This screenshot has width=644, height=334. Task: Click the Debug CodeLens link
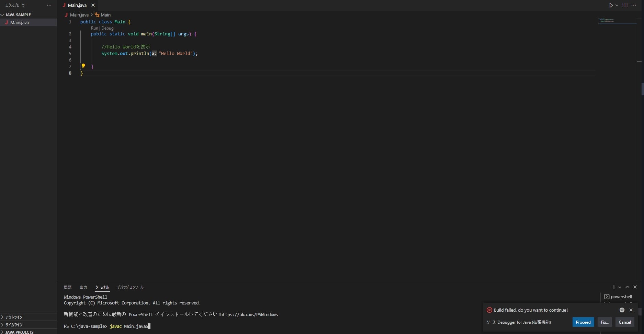point(108,28)
